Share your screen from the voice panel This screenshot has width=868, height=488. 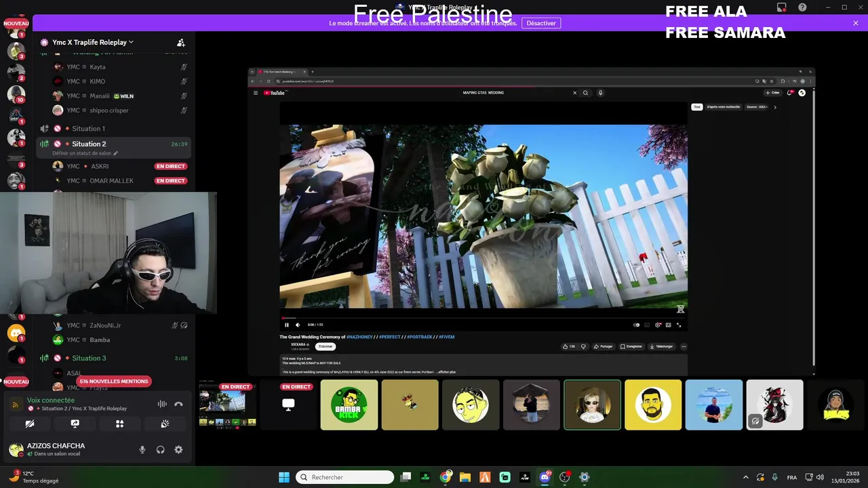(x=75, y=424)
